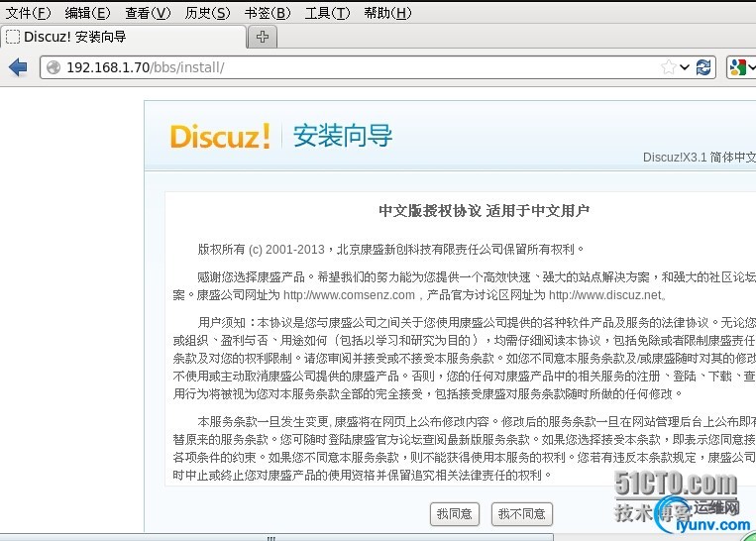This screenshot has width=756, height=541.
Task: Open the 文件(F) menu
Action: [28, 13]
